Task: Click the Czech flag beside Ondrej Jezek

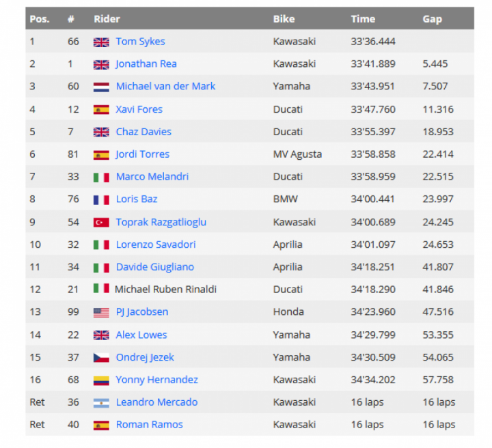Action: (x=101, y=358)
